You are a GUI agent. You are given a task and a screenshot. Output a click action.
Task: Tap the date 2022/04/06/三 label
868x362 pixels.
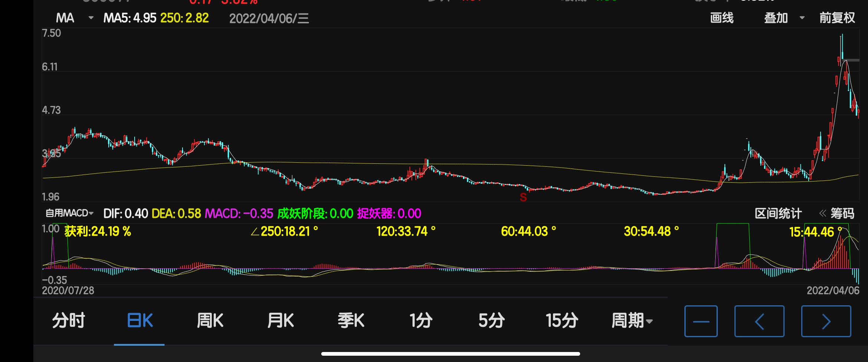click(x=269, y=19)
